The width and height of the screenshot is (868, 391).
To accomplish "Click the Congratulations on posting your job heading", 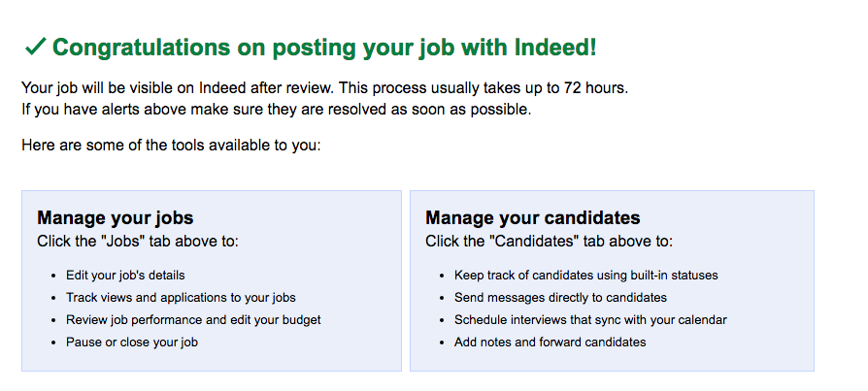I will (324, 48).
